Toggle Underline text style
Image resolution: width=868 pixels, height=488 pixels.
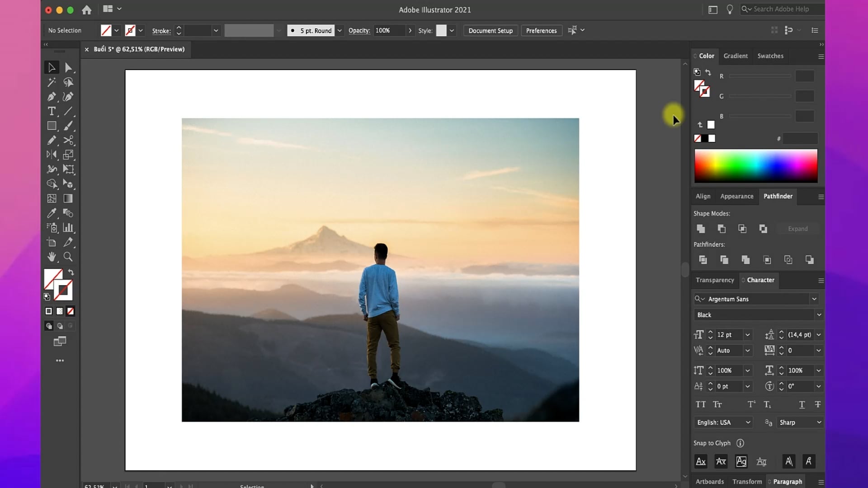[802, 404]
